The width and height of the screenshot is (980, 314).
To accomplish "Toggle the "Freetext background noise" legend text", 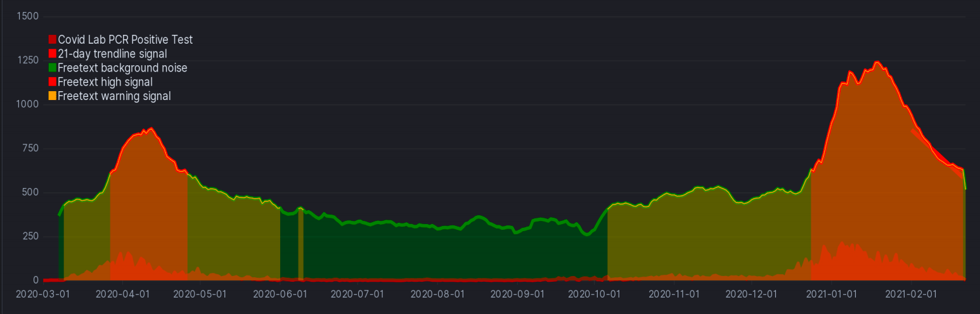I will coord(122,68).
